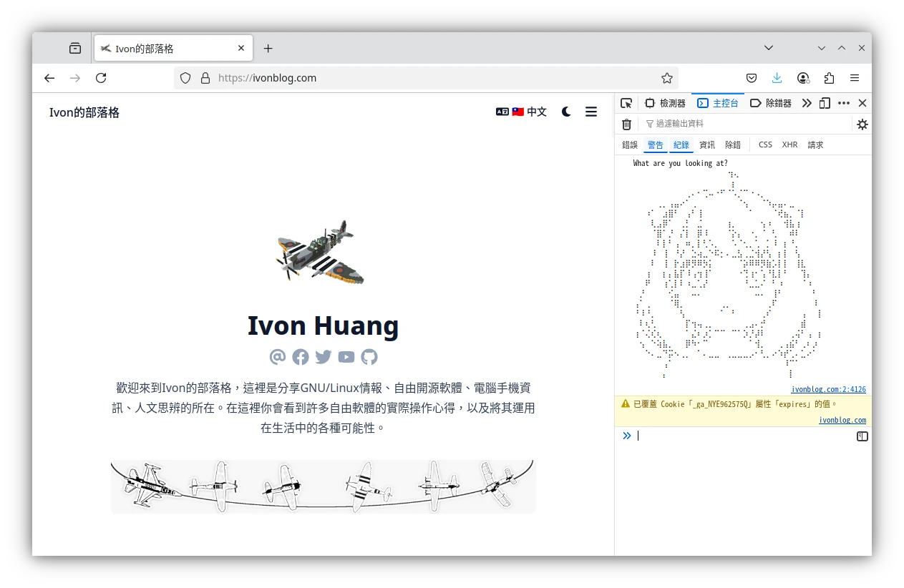Image resolution: width=904 pixels, height=588 pixels.
Task: Click the YouTube channel icon
Action: [346, 357]
